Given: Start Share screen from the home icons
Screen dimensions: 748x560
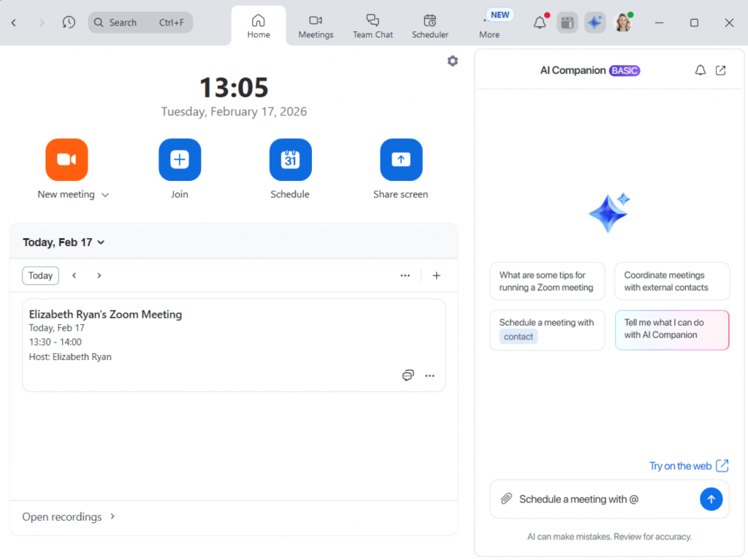Looking at the screenshot, I should (400, 159).
